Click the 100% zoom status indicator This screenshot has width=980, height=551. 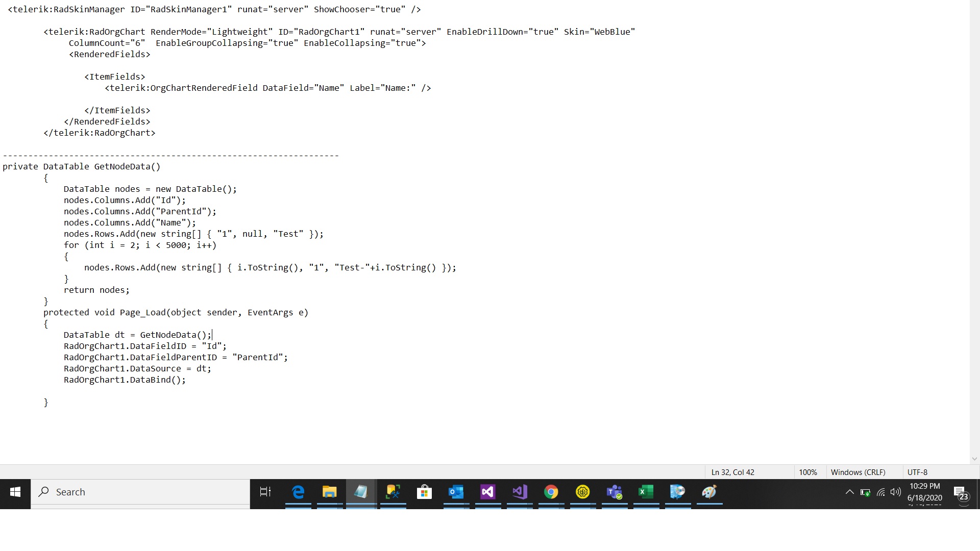pyautogui.click(x=807, y=472)
